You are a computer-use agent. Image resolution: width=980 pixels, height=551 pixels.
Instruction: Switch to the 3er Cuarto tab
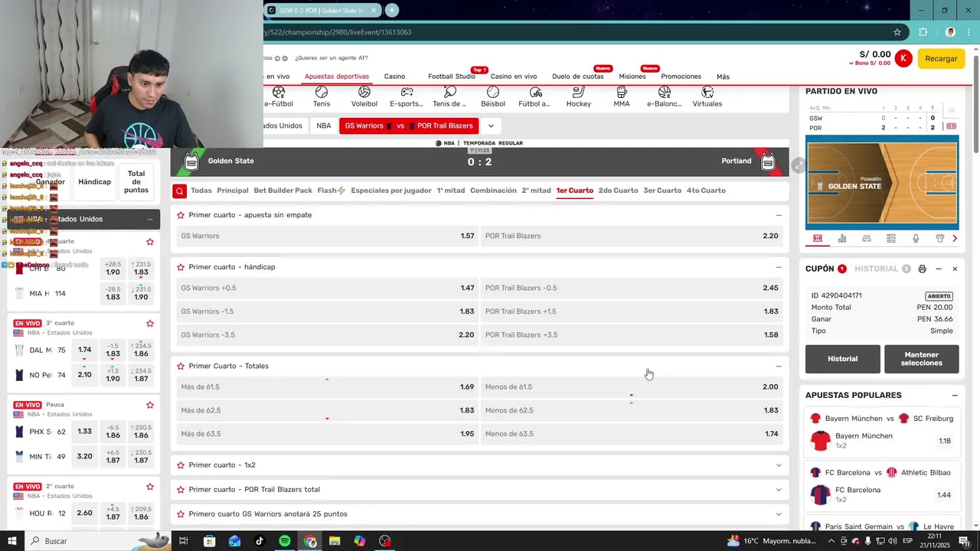click(x=662, y=191)
